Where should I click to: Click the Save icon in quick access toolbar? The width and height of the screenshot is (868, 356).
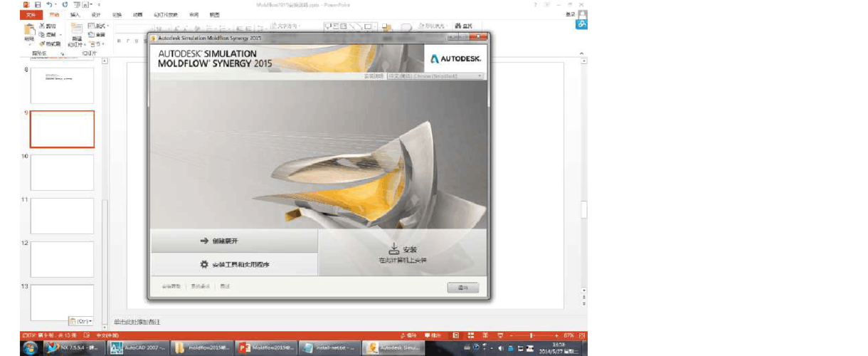[38, 4]
